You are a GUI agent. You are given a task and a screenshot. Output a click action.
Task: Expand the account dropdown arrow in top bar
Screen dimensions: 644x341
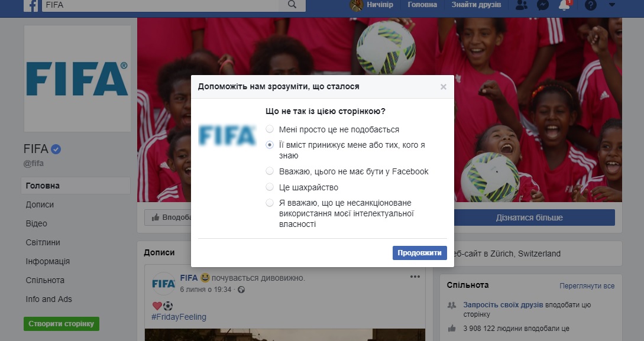(x=611, y=5)
